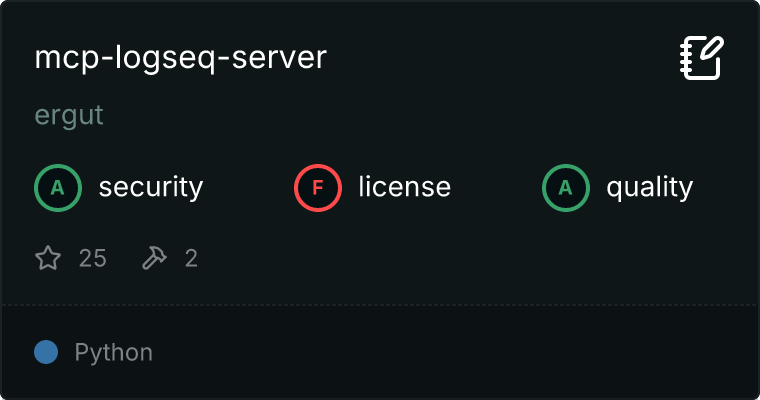Click the license label text
The height and width of the screenshot is (400, 760).
(x=404, y=188)
